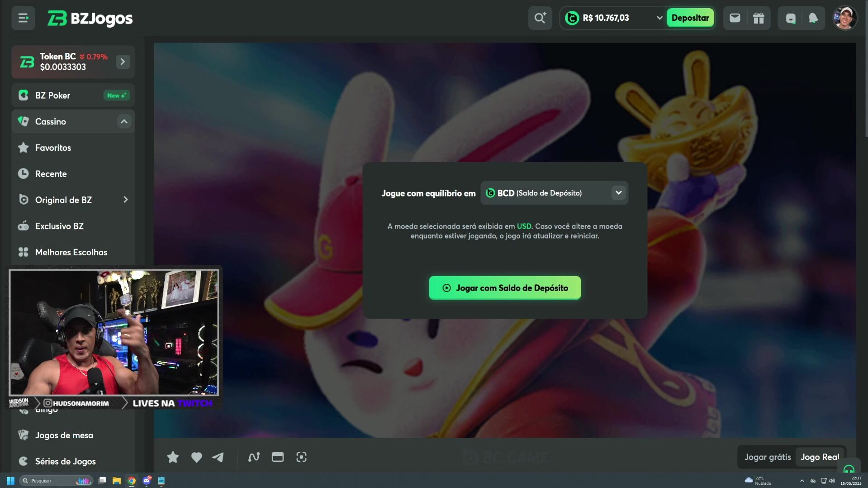Open the user profile avatar
The width and height of the screenshot is (868, 488).
844,18
